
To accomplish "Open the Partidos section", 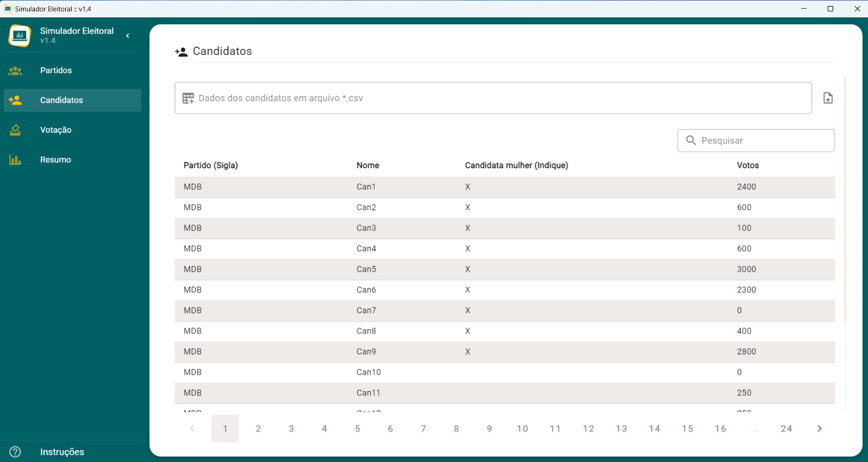I will [56, 70].
